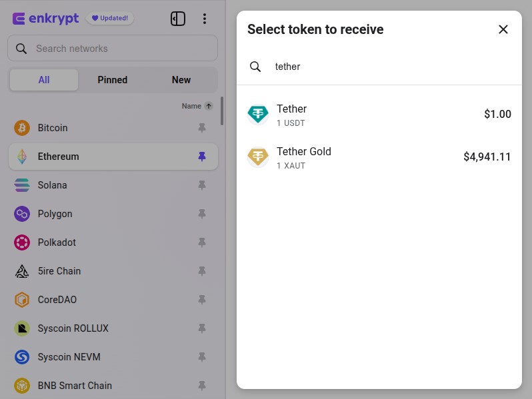Screen dimensions: 532x399
Task: Click the Tether USDT logo icon
Action: click(258, 115)
